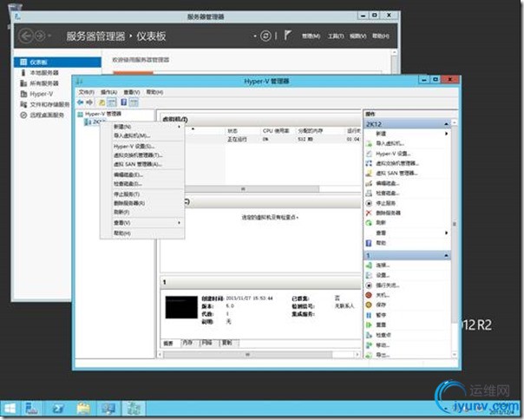Click Server Manager back navigation button
This screenshot has height=420, width=524.
pyautogui.click(x=26, y=36)
